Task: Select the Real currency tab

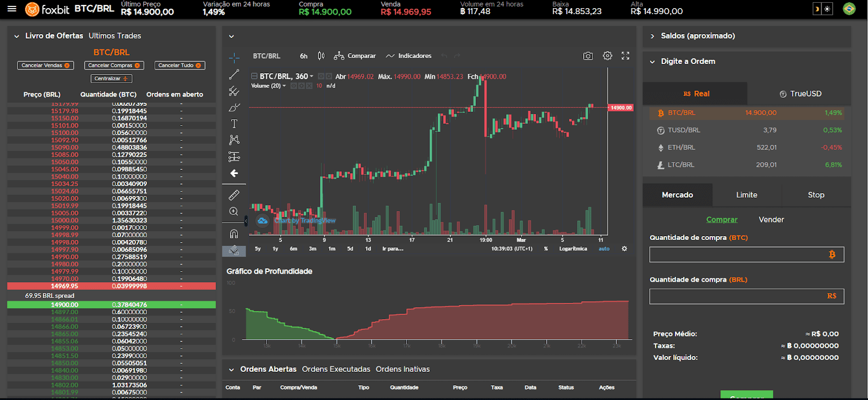Action: [695, 93]
